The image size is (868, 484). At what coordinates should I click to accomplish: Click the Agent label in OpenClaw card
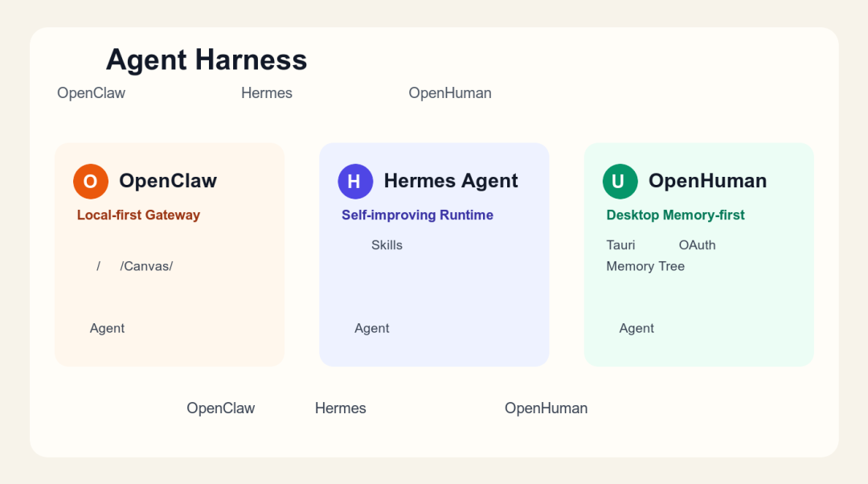[108, 328]
